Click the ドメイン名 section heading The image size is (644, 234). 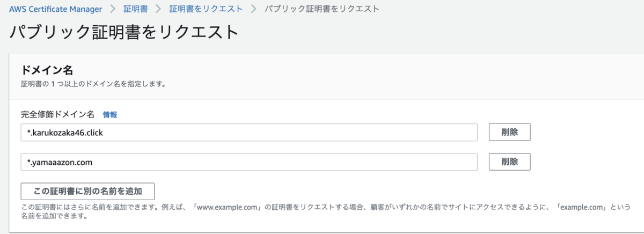47,70
